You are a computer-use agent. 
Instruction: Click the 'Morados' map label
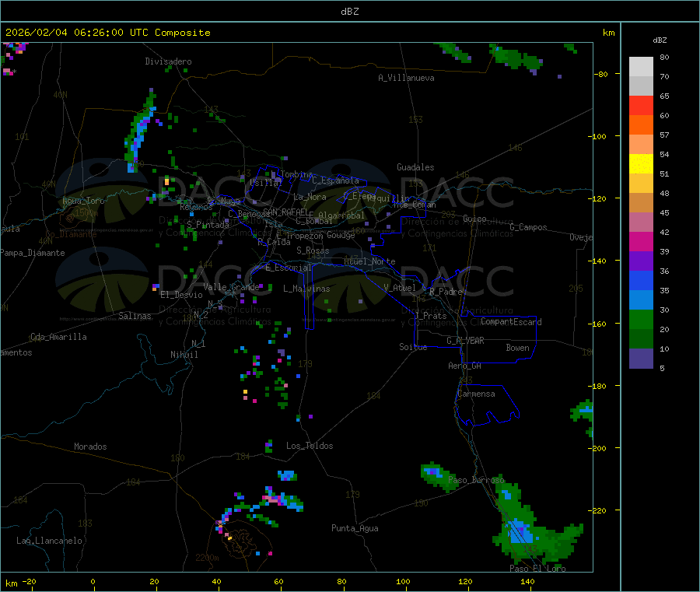point(90,447)
